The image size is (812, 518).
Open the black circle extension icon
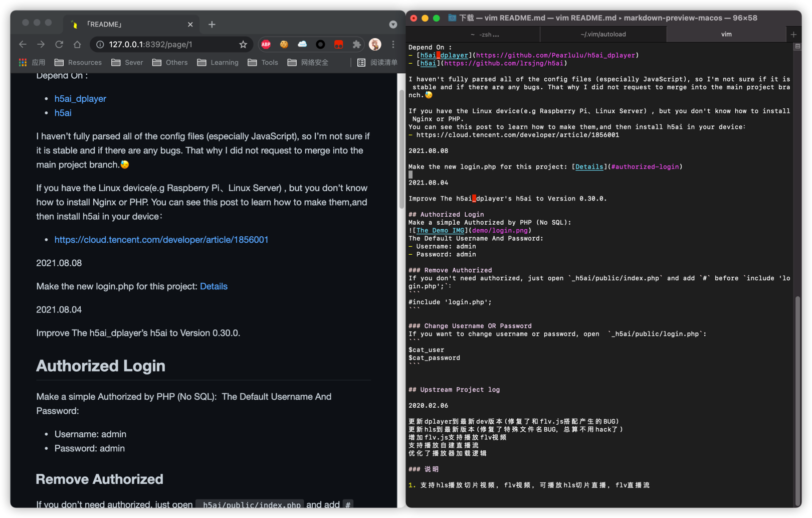pos(320,44)
